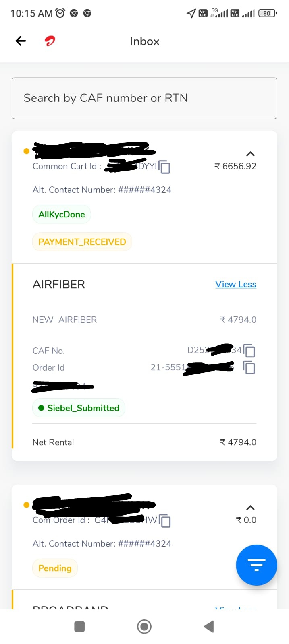Tap the Pending status chip
The height and width of the screenshot is (644, 289).
click(x=55, y=568)
